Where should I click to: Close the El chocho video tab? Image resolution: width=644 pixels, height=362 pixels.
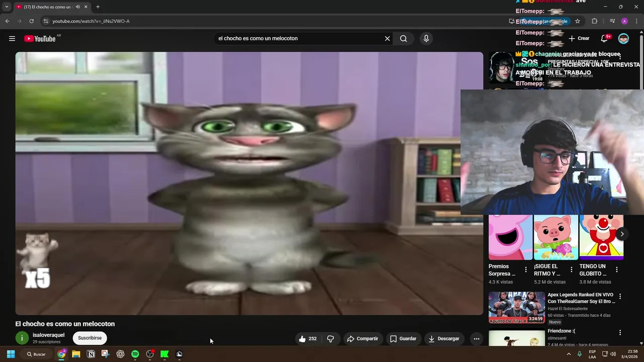tap(86, 7)
